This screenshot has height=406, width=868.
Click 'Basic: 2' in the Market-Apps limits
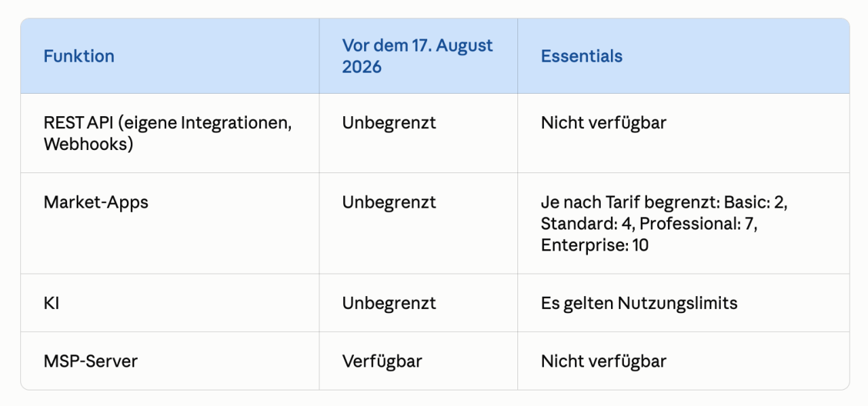point(755,202)
